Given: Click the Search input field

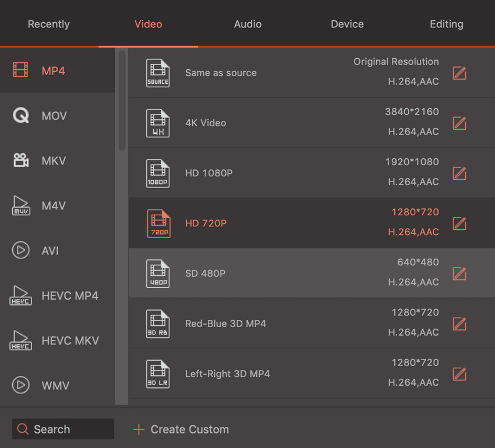Looking at the screenshot, I should [64, 429].
